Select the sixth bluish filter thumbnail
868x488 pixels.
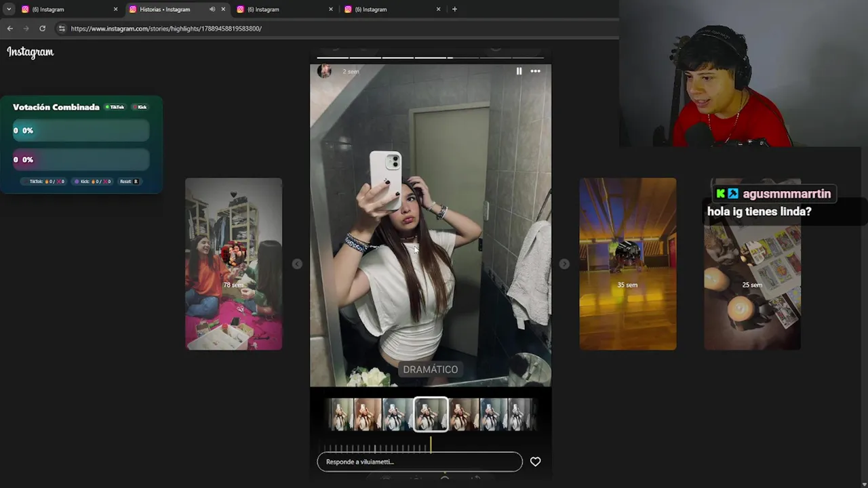(x=494, y=414)
